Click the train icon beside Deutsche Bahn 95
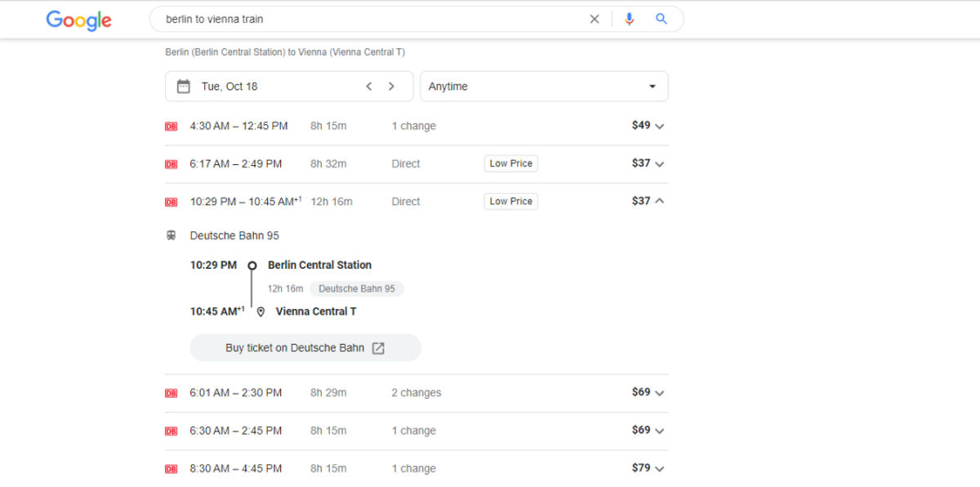The width and height of the screenshot is (980, 487). pos(171,235)
